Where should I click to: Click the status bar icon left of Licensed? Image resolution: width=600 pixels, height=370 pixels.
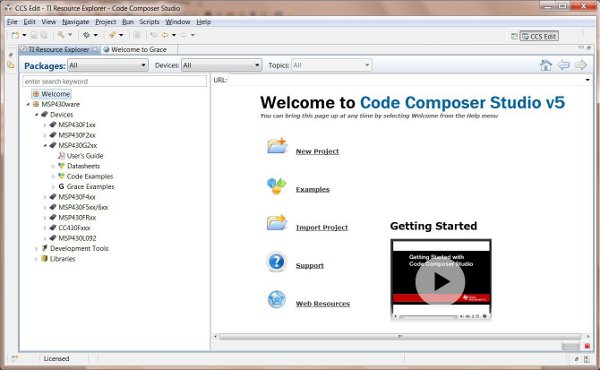(x=15, y=359)
